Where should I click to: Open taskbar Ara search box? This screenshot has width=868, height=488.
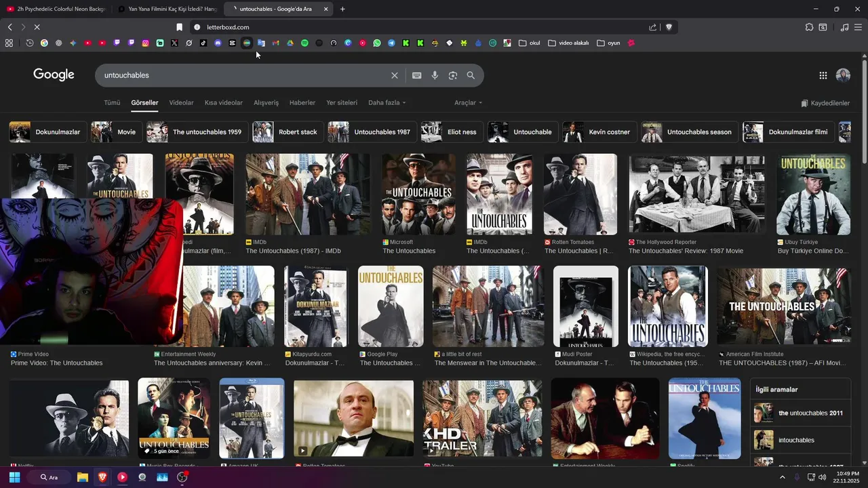click(x=48, y=477)
